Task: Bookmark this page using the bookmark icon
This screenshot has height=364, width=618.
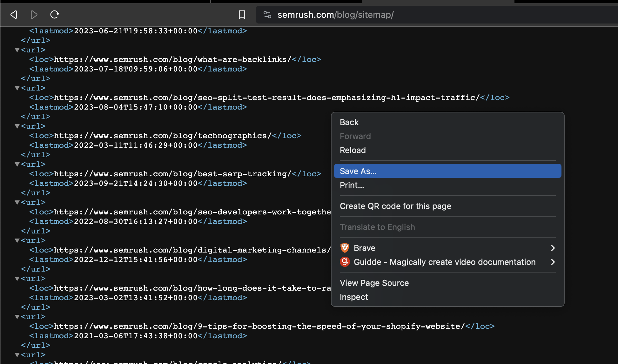Action: 242,15
